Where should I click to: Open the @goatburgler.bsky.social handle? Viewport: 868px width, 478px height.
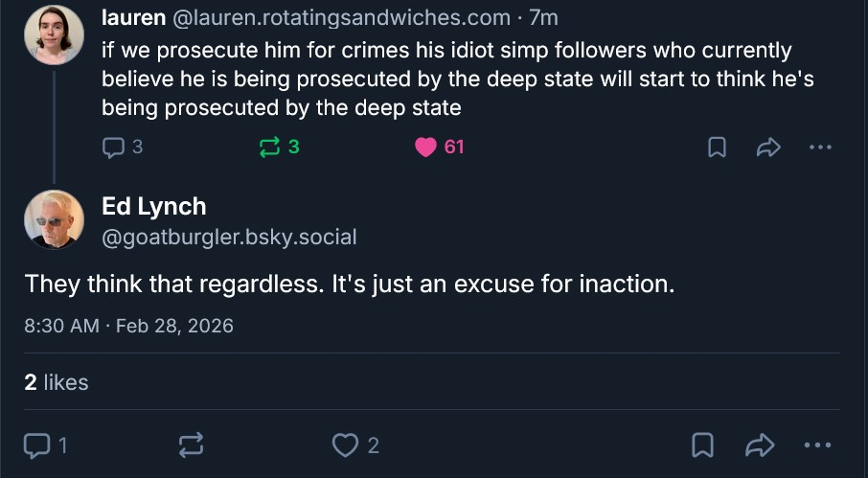pyautogui.click(x=228, y=237)
